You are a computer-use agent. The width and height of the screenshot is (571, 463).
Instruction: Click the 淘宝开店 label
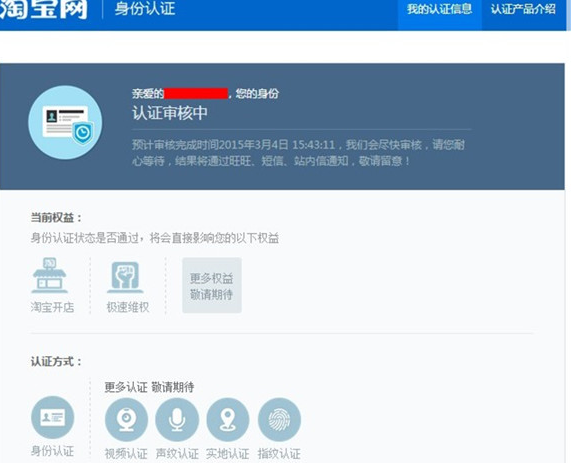pos(52,307)
